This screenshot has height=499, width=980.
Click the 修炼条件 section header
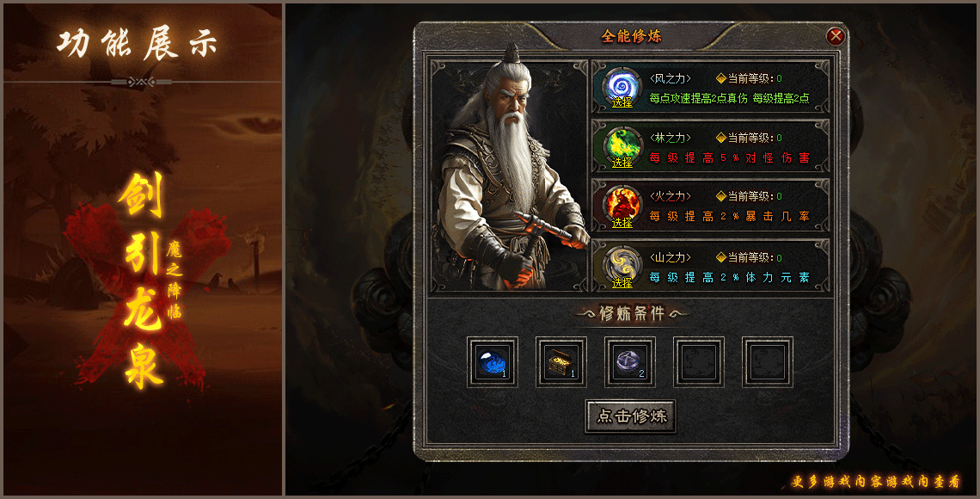pyautogui.click(x=631, y=313)
